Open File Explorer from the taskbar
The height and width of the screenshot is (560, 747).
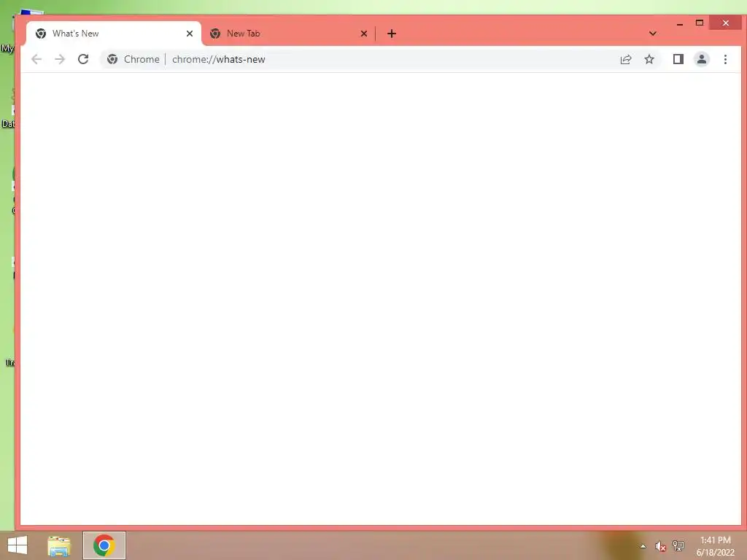tap(59, 545)
